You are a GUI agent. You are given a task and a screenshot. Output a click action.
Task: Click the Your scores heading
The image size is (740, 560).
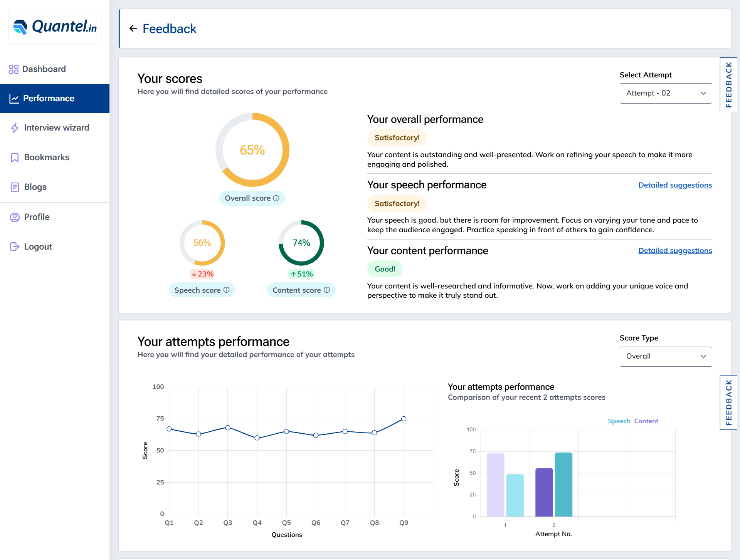[170, 79]
